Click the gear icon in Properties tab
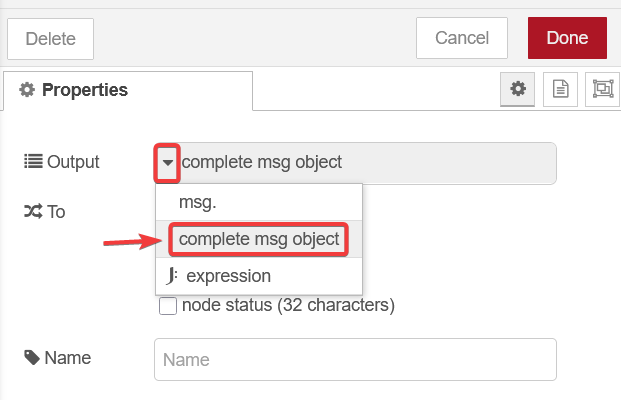 point(27,90)
